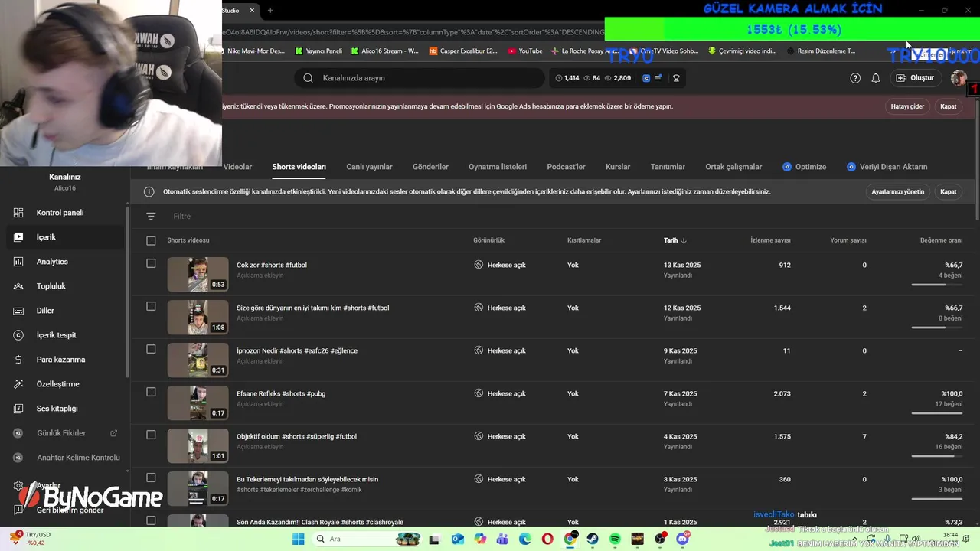Tick checkbox for 'Son Anda Kazandım' video
980x551 pixels.
tap(151, 520)
